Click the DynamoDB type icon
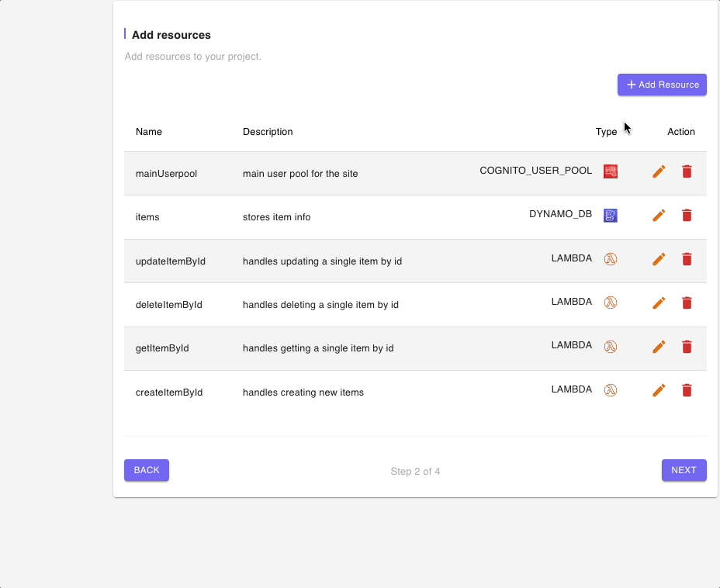720x588 pixels. (611, 216)
